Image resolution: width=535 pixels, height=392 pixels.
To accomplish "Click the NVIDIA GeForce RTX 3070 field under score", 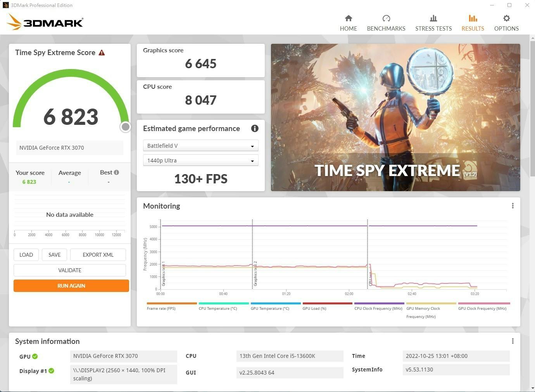I will pyautogui.click(x=70, y=148).
